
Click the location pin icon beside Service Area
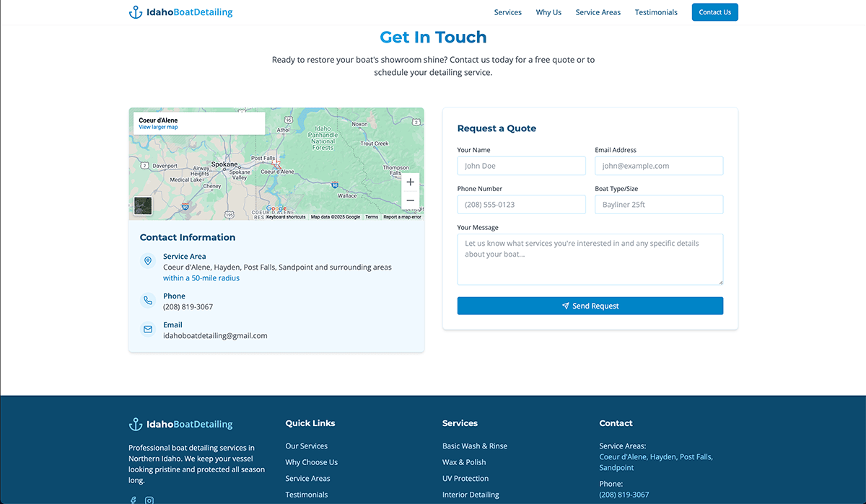[x=148, y=261]
